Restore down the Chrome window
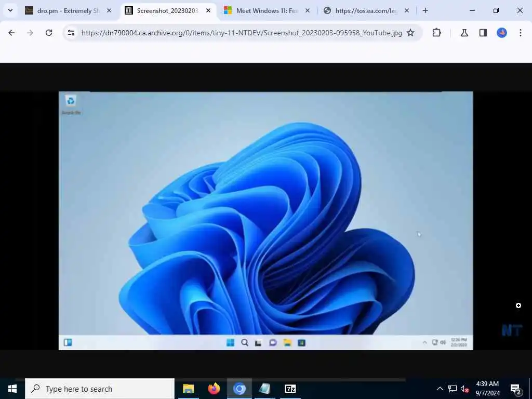This screenshot has width=532, height=399. (496, 10)
